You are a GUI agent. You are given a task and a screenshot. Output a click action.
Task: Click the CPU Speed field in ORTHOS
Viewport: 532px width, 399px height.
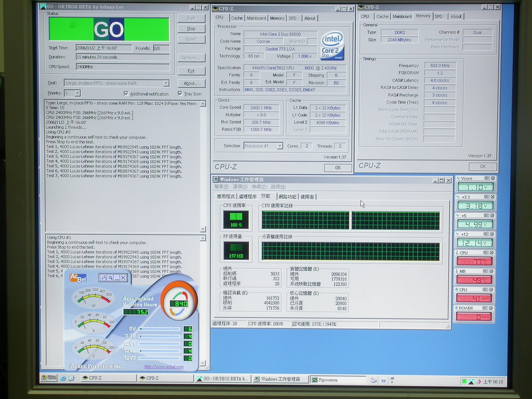(x=123, y=67)
